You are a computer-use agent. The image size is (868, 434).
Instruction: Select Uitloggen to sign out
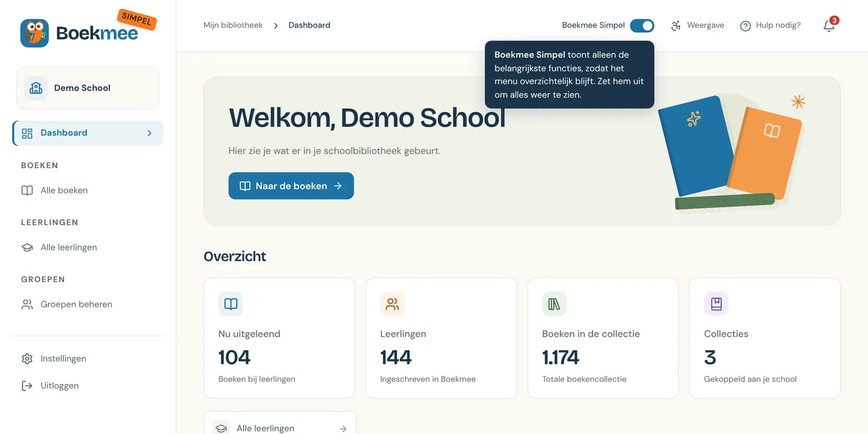tap(88, 386)
